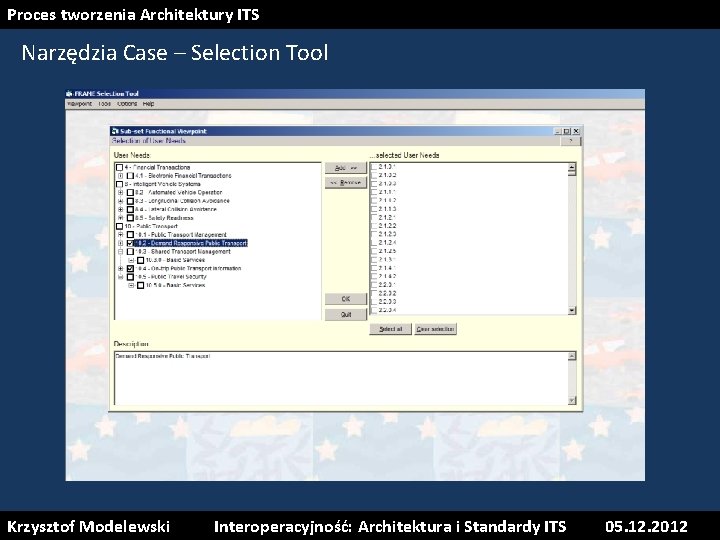Viewport: 720px width, 540px height.
Task: Expand the 8.4 Lateral Collision Avoidance node
Action: pos(120,209)
